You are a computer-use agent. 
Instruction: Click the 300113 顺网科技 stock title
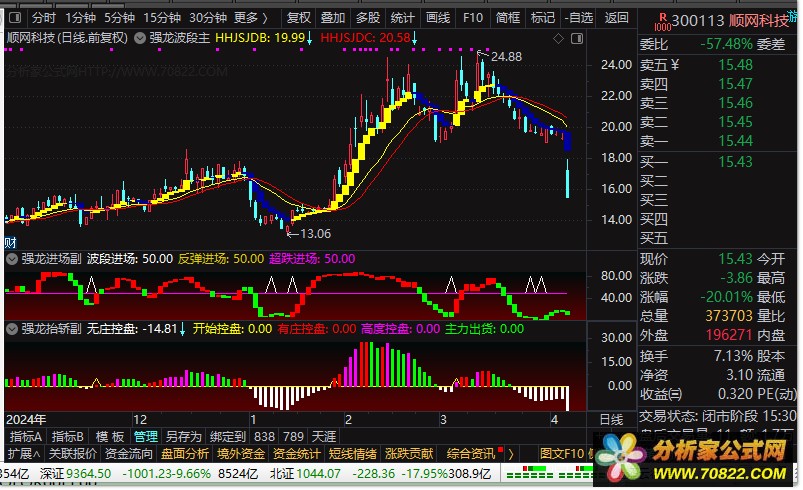pyautogui.click(x=730, y=20)
